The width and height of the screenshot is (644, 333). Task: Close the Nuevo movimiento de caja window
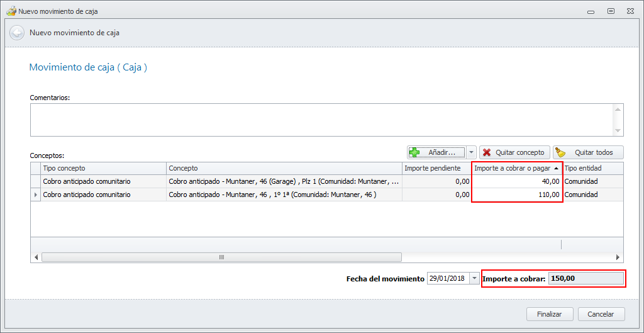tap(630, 11)
